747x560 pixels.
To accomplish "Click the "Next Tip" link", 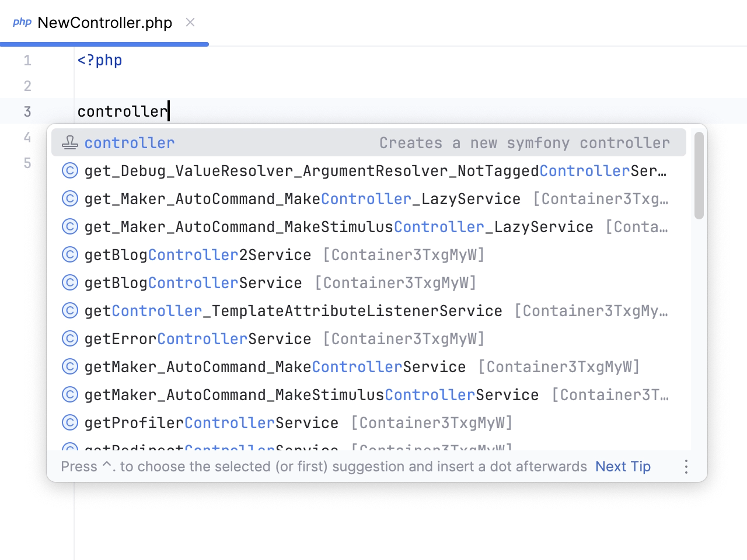I will (622, 467).
